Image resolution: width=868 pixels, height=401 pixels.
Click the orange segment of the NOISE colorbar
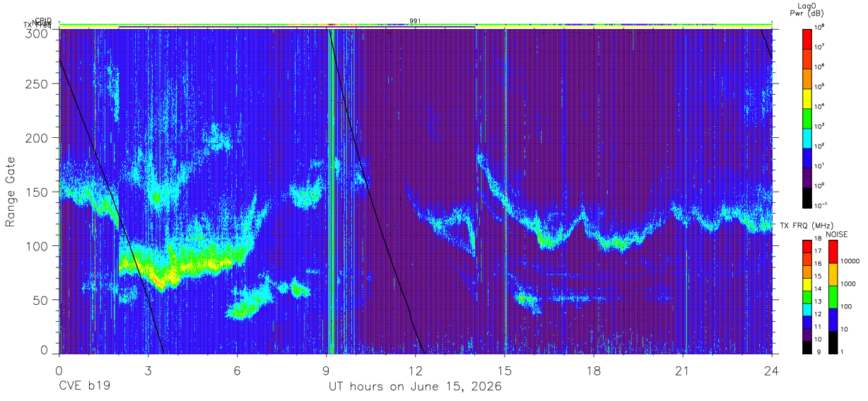833,274
